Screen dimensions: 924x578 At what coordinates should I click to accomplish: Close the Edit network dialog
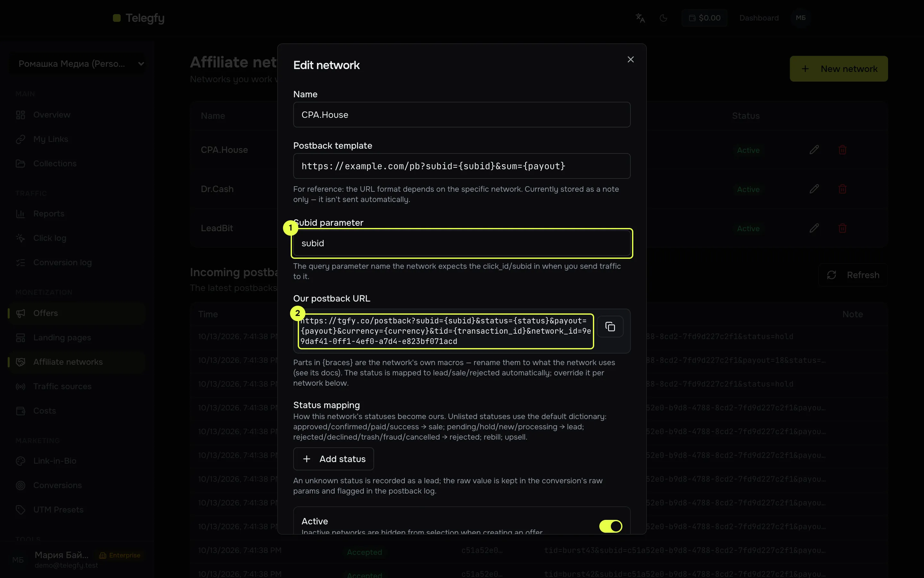630,59
